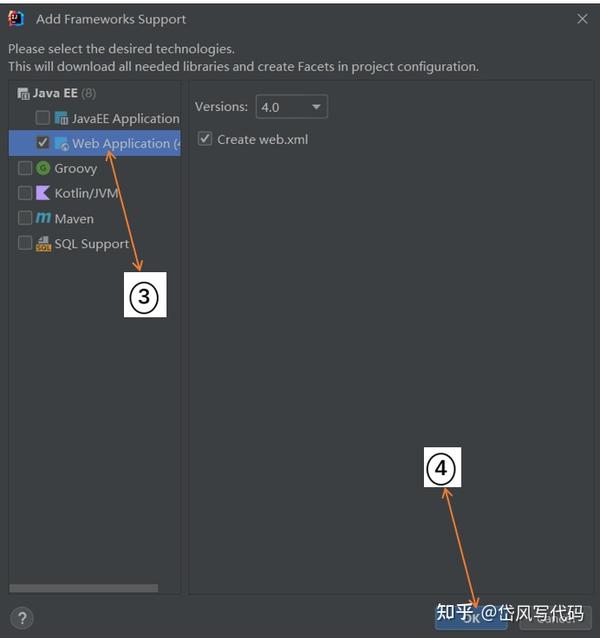Click the JavaEE Application module icon
The image size is (600, 638).
[x=61, y=118]
